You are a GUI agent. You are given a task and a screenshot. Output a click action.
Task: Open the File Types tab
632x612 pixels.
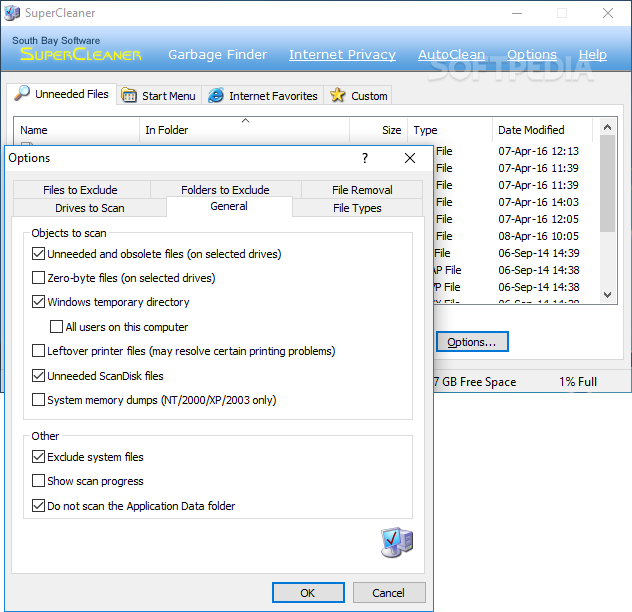pyautogui.click(x=357, y=208)
